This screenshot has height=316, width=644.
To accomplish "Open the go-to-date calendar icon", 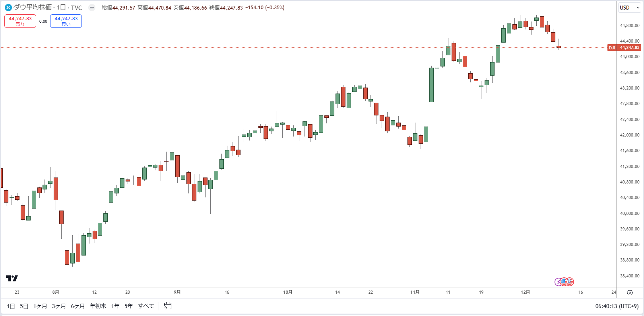I will [x=168, y=306].
